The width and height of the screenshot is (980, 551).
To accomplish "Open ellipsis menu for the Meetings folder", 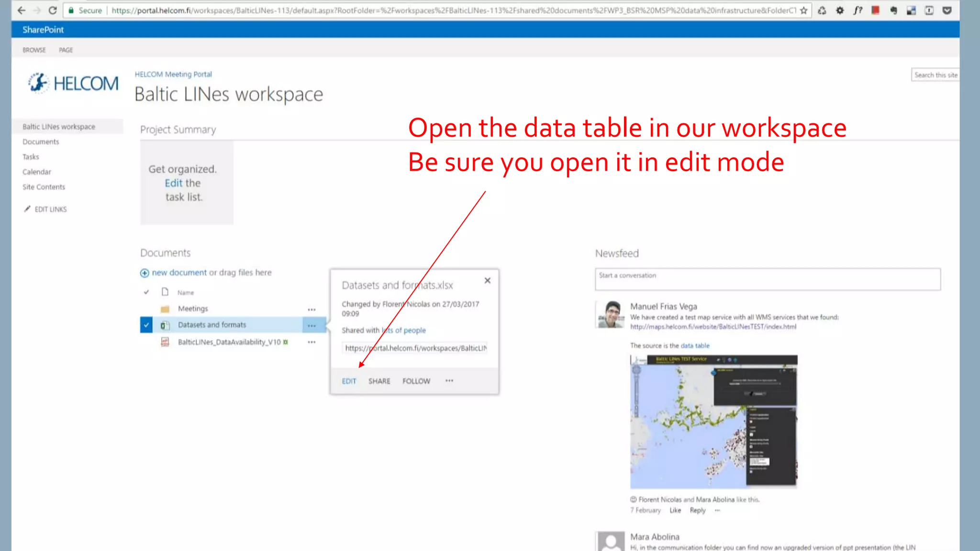I will [x=312, y=309].
